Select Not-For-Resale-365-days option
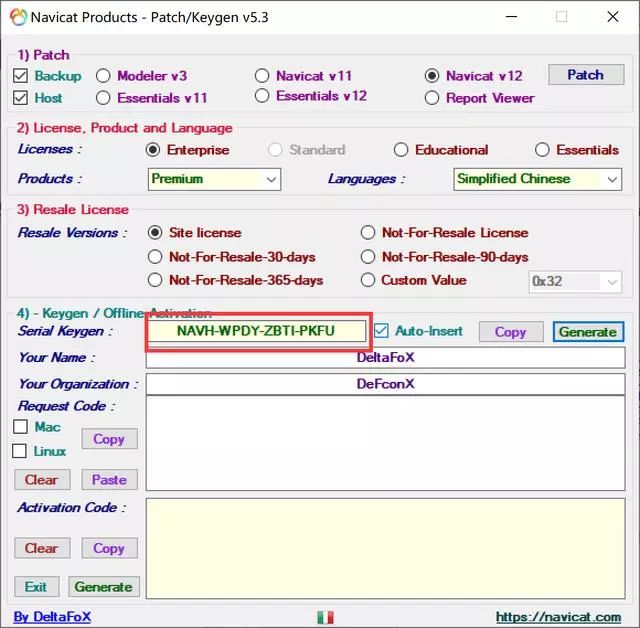Viewport: 640px width, 628px height. coord(155,280)
